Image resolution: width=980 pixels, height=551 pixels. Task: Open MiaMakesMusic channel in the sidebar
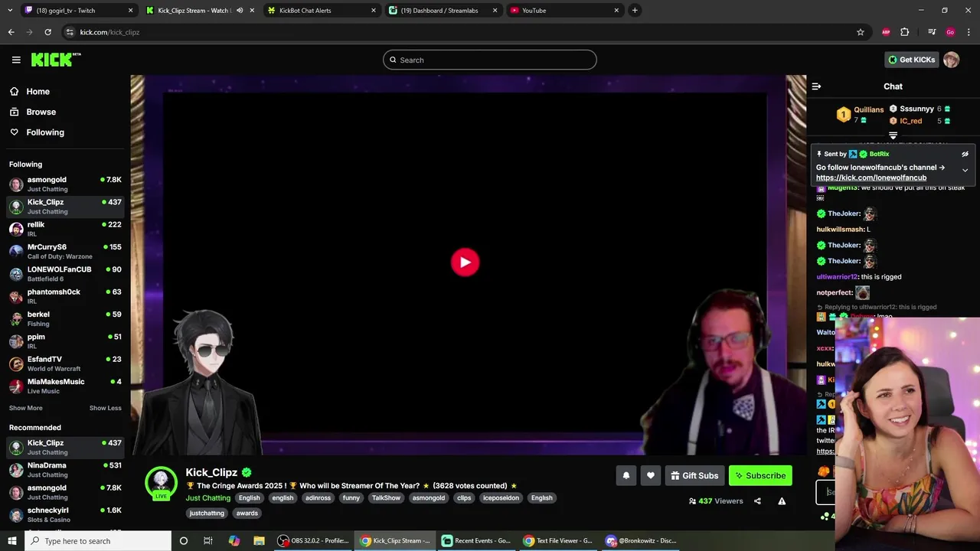(x=65, y=386)
